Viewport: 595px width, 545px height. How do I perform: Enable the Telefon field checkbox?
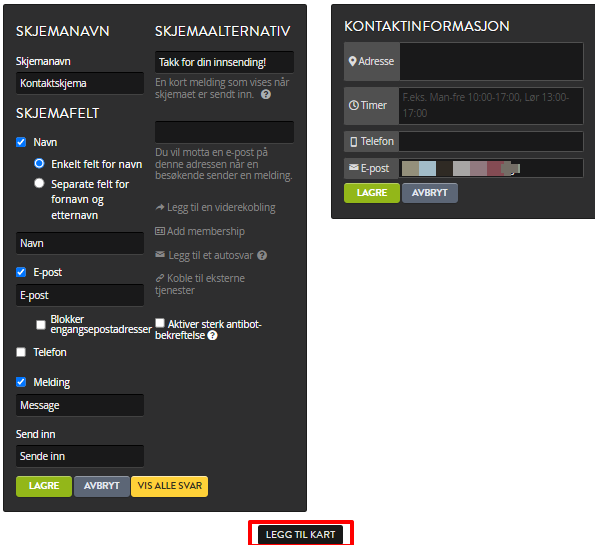(21, 352)
